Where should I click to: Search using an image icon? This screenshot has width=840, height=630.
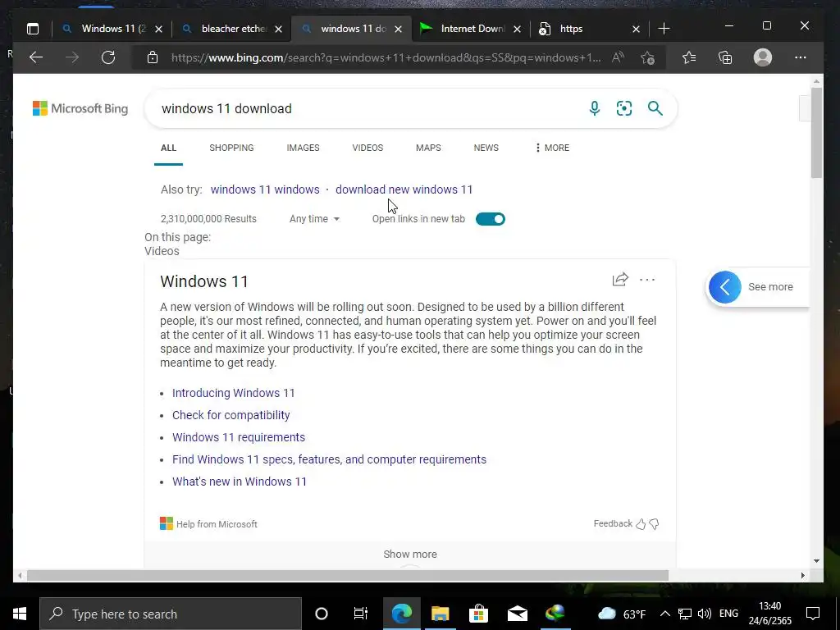tap(624, 108)
